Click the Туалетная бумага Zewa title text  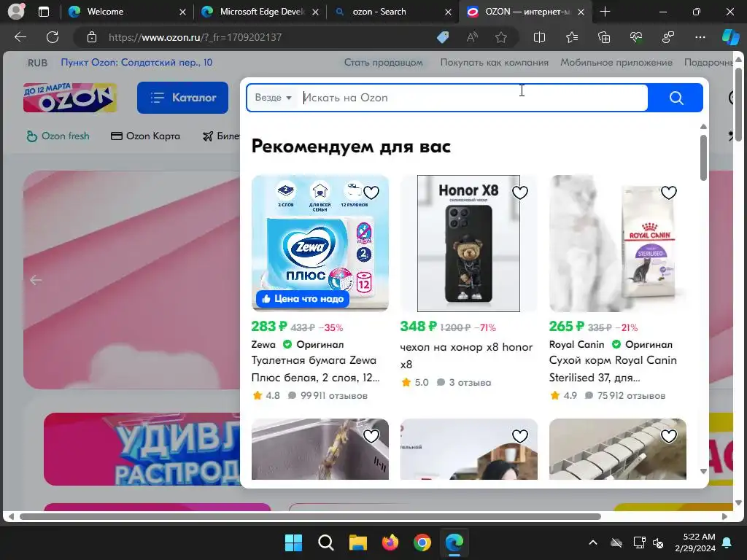pyautogui.click(x=315, y=369)
